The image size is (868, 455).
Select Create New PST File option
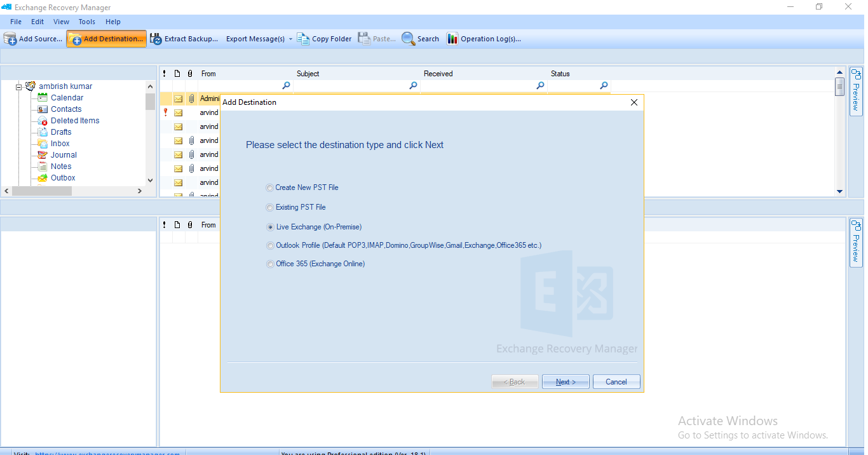(270, 188)
